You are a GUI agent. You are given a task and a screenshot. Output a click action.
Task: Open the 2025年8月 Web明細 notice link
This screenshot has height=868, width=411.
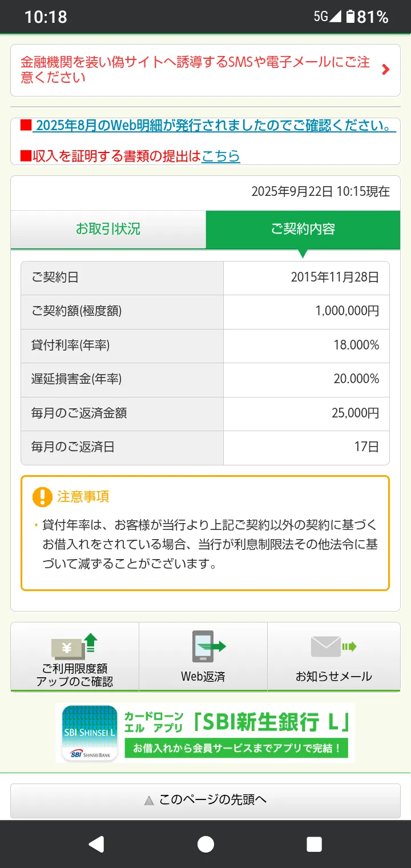[214, 126]
